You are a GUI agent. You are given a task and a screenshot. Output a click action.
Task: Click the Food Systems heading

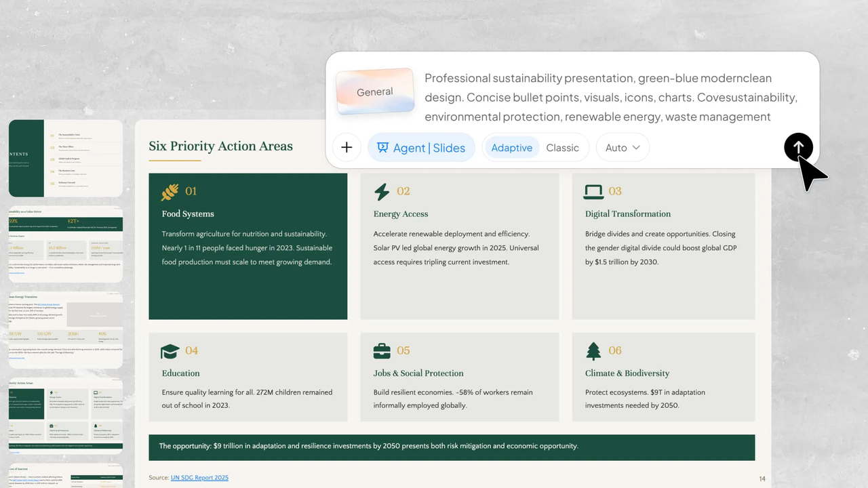tap(188, 213)
